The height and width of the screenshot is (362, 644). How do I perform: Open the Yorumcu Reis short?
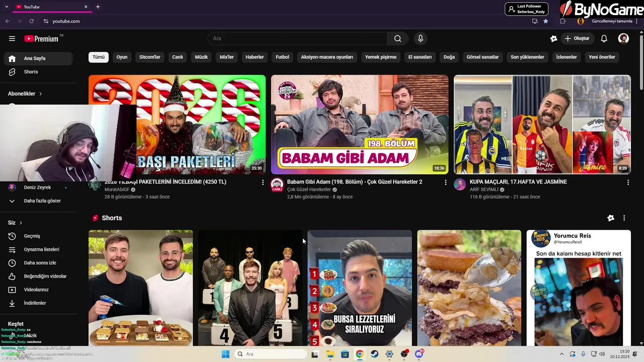pos(579,288)
